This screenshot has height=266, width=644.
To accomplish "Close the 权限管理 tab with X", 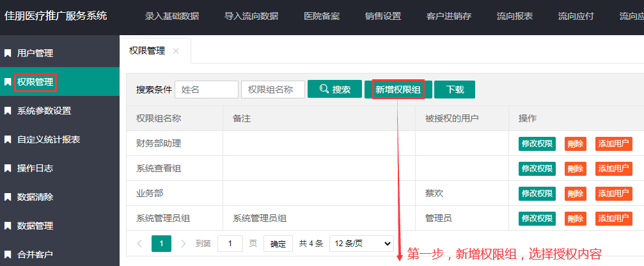I will click(176, 51).
